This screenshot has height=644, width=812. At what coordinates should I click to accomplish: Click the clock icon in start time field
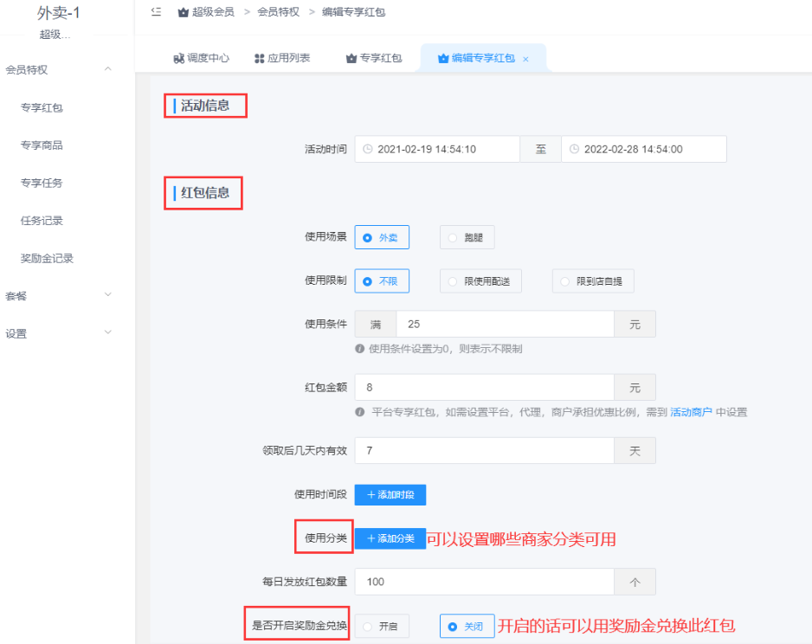[367, 149]
